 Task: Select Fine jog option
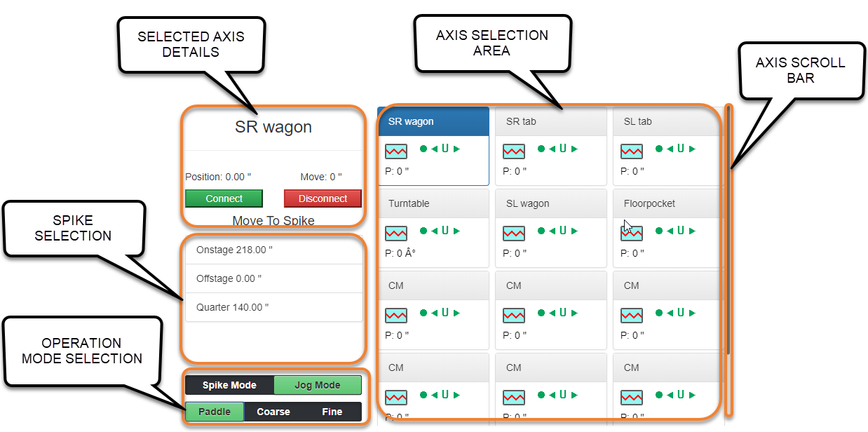332,412
